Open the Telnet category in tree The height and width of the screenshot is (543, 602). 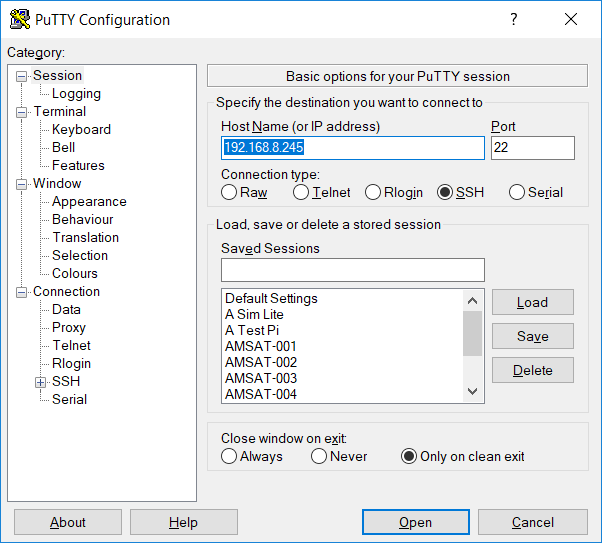click(x=71, y=346)
